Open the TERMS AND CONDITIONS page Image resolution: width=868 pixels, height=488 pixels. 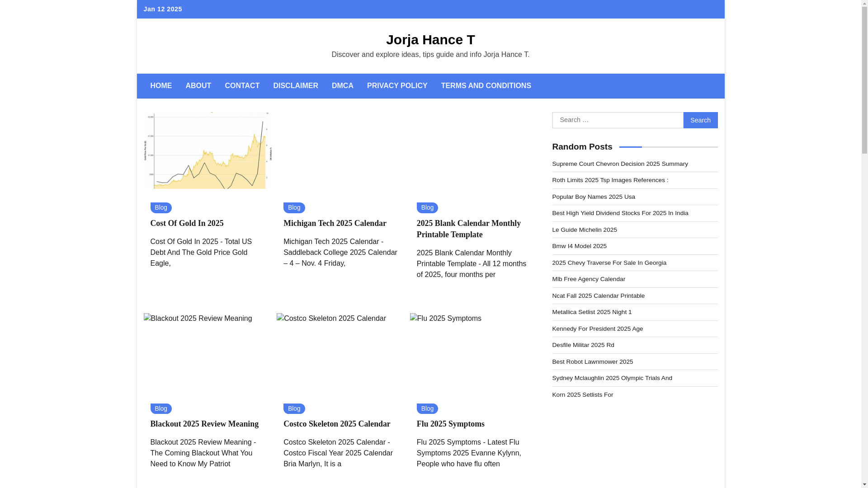(486, 86)
